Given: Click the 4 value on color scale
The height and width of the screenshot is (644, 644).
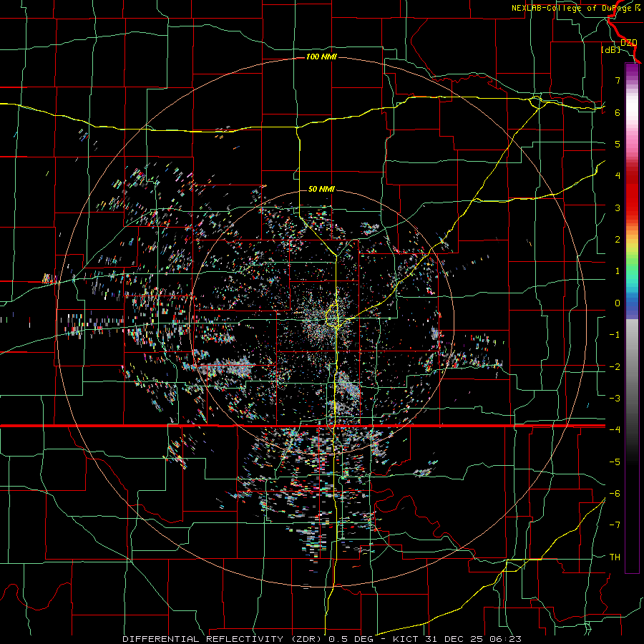Looking at the screenshot, I should point(618,176).
